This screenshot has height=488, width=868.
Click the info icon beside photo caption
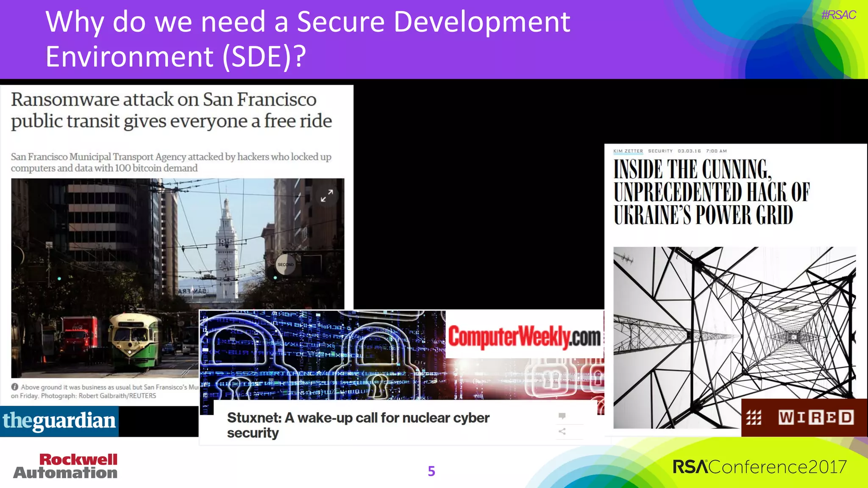[x=15, y=387]
